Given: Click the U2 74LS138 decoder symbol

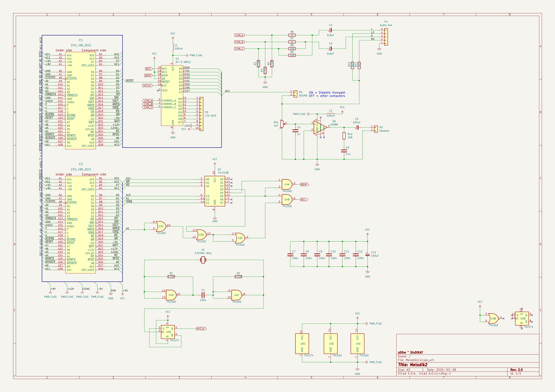Looking at the screenshot, I should (x=215, y=191).
